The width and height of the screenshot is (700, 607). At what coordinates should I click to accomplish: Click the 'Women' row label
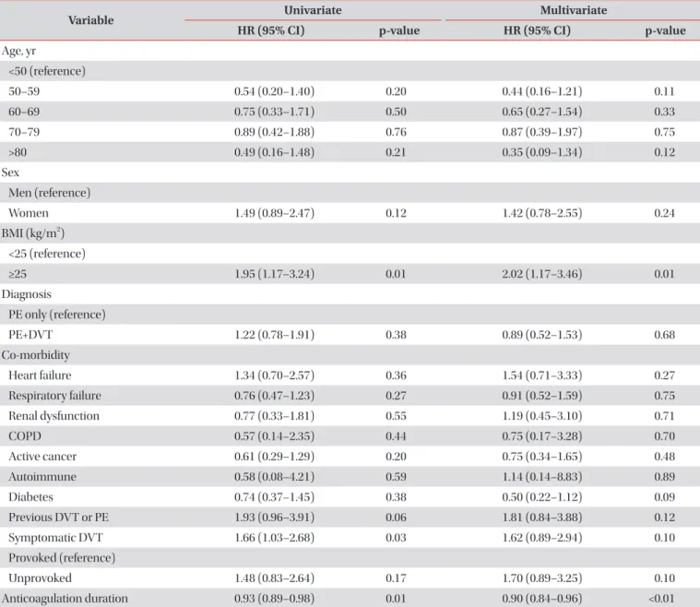pos(29,213)
